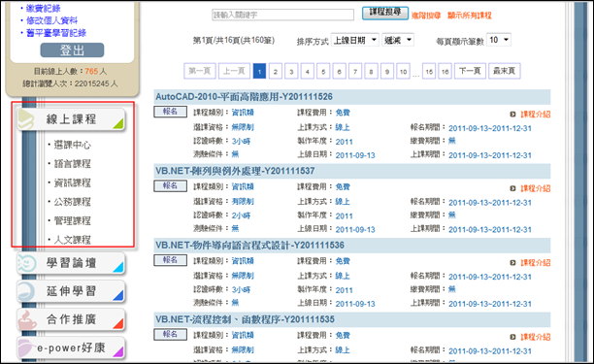Select 管理課程 in the sidebar
Image resolution: width=594 pixels, height=364 pixels.
pos(72,220)
